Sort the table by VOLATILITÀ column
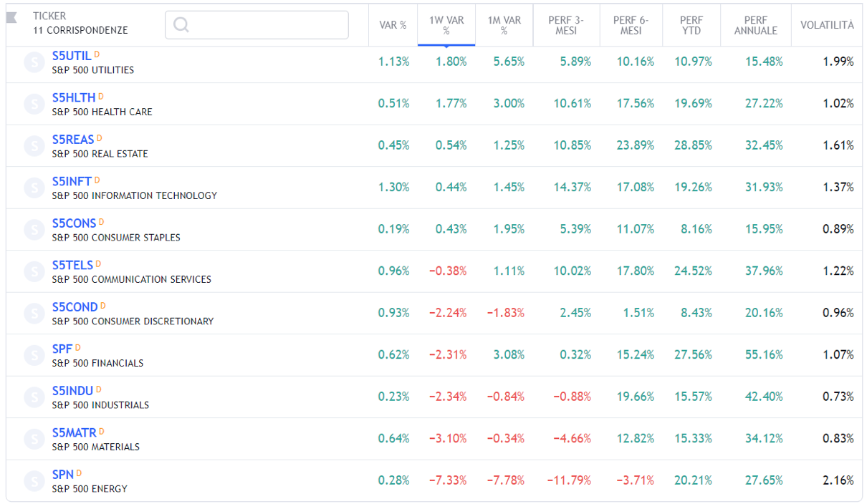The width and height of the screenshot is (867, 504). tap(827, 25)
